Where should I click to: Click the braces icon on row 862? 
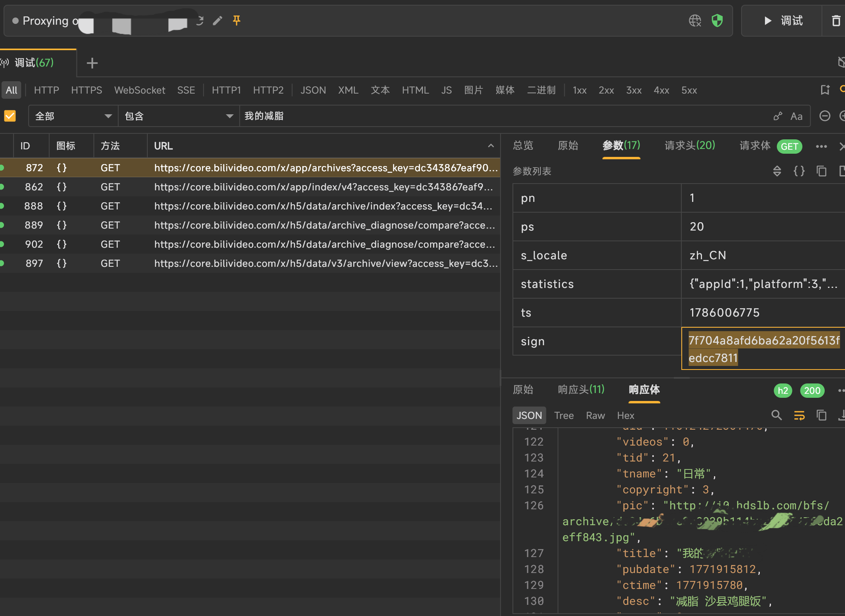(x=62, y=187)
